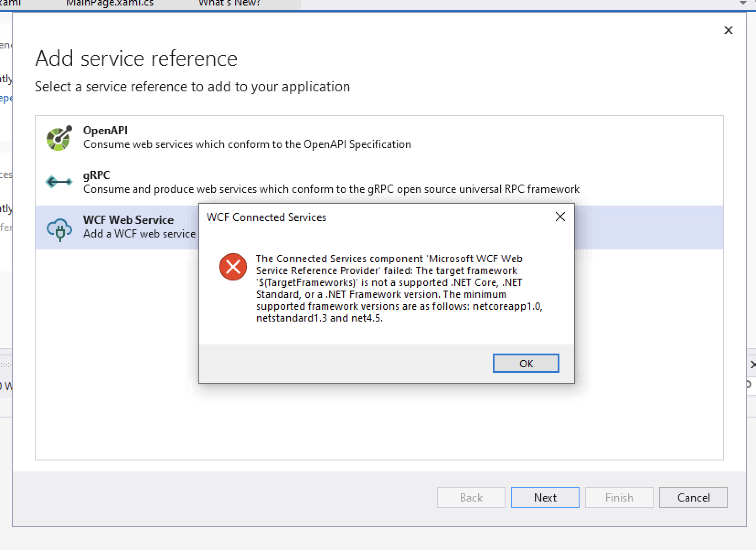Click the Back button

tap(471, 497)
